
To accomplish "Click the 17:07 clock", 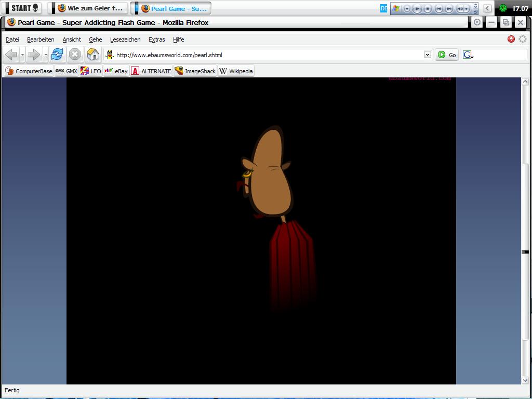I will pos(520,8).
